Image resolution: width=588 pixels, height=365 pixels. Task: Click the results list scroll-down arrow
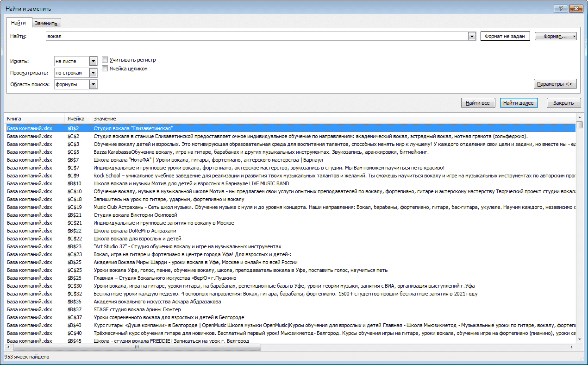pyautogui.click(x=579, y=339)
